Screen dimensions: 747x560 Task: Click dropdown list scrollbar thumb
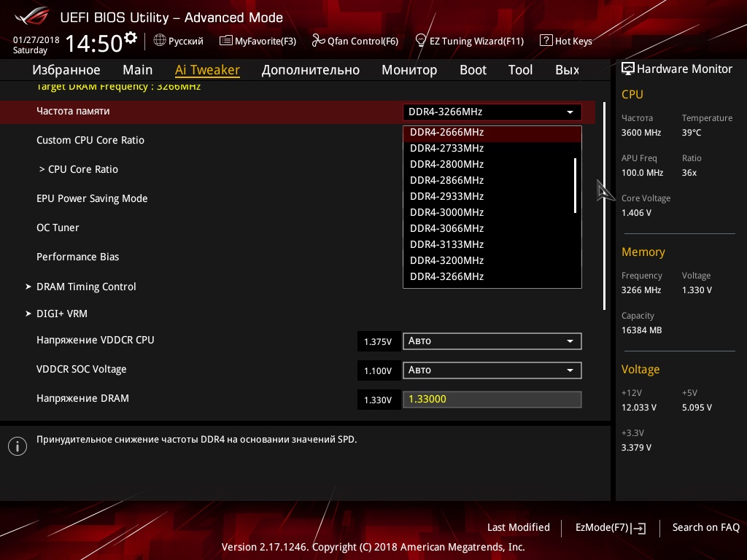tap(576, 185)
